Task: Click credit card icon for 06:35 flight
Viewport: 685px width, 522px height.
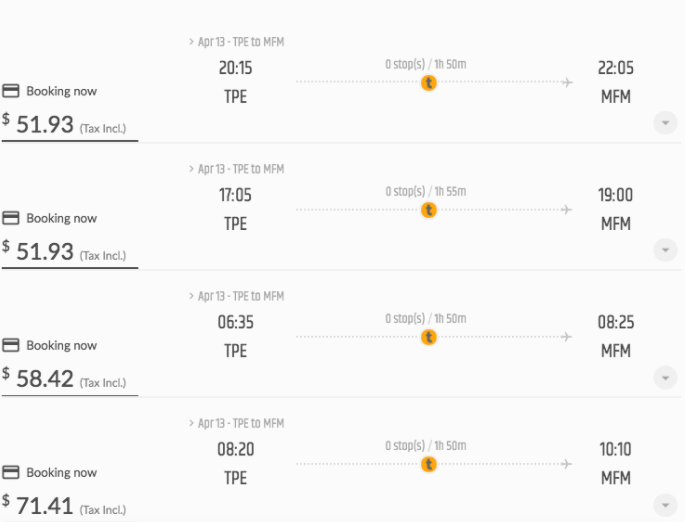Action: (11, 345)
